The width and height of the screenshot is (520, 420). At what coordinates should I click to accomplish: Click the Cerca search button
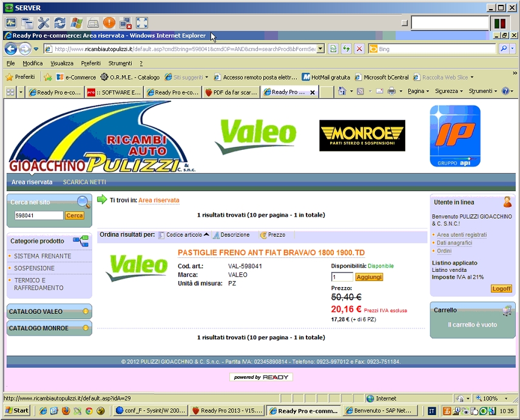click(x=74, y=215)
